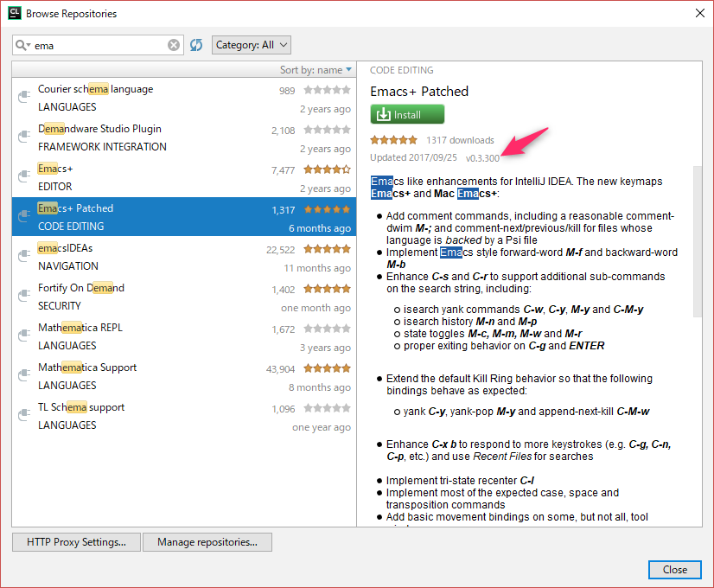Select the Emacs+ EDITOR plugin
714x588 pixels.
[x=184, y=177]
